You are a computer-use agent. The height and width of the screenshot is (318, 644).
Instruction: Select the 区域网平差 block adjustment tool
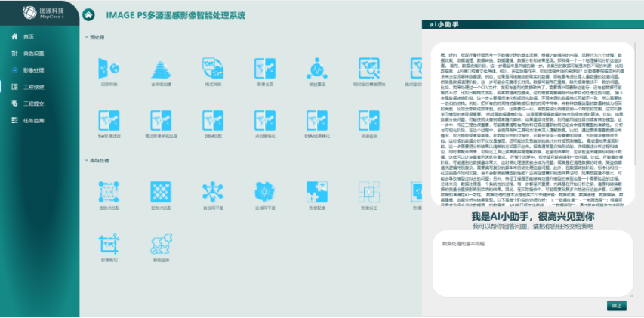pyautogui.click(x=264, y=192)
